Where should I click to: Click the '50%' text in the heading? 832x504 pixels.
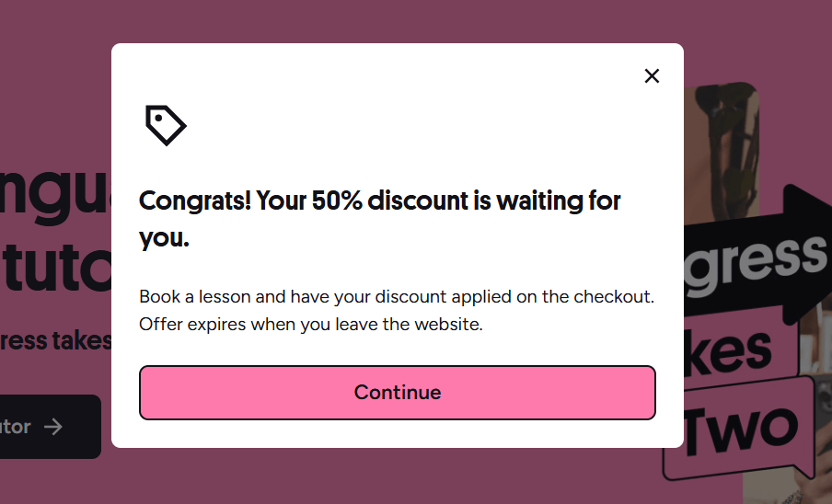click(337, 200)
